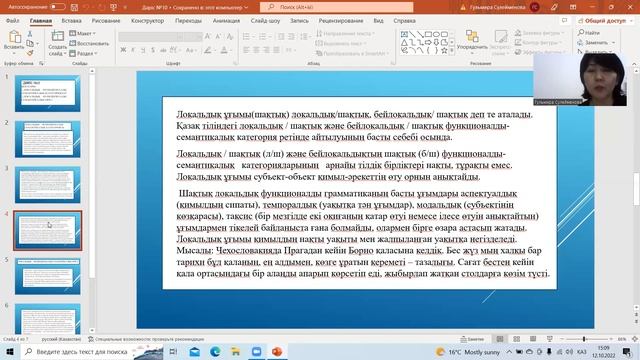
Task: Select the oval shape in gallery
Action: [436, 34]
